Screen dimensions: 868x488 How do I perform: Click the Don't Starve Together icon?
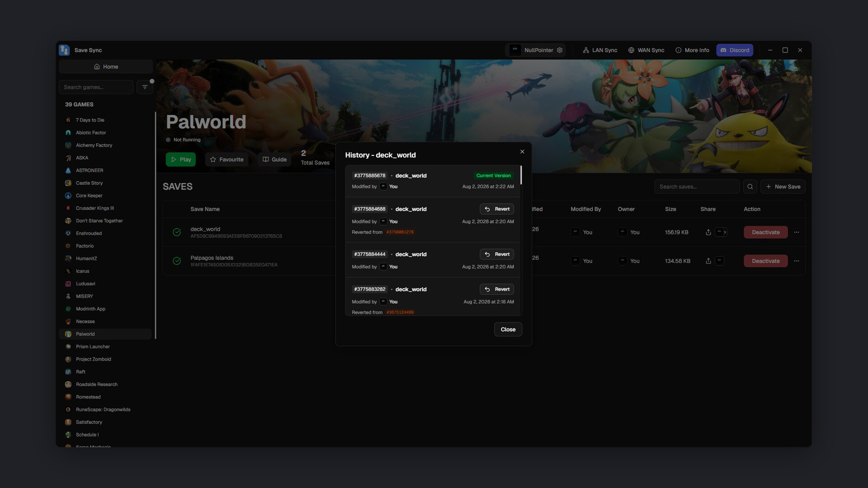pyautogui.click(x=68, y=221)
